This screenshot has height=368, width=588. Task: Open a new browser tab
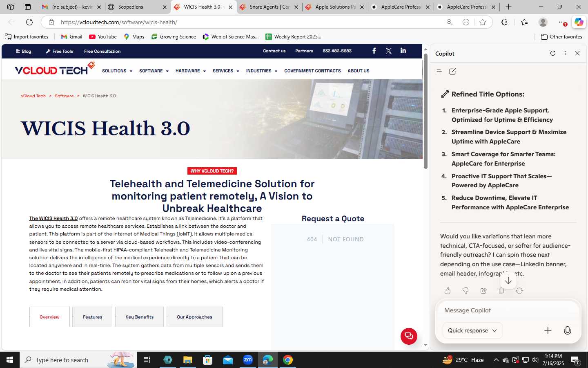pyautogui.click(x=508, y=7)
